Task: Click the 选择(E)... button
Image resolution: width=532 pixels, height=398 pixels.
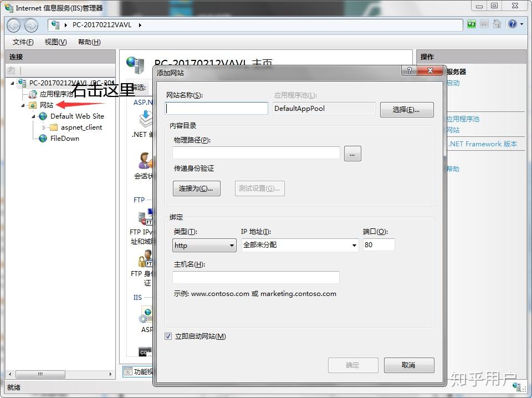Action: click(407, 110)
